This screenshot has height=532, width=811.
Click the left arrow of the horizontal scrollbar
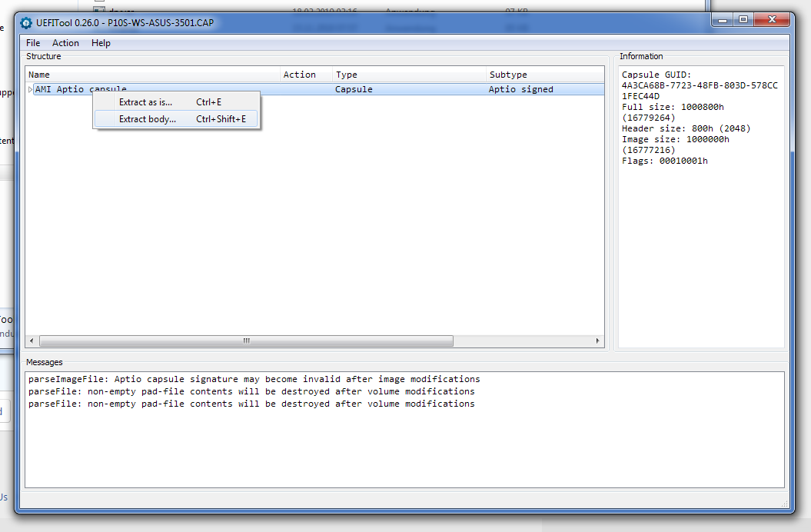coord(32,341)
